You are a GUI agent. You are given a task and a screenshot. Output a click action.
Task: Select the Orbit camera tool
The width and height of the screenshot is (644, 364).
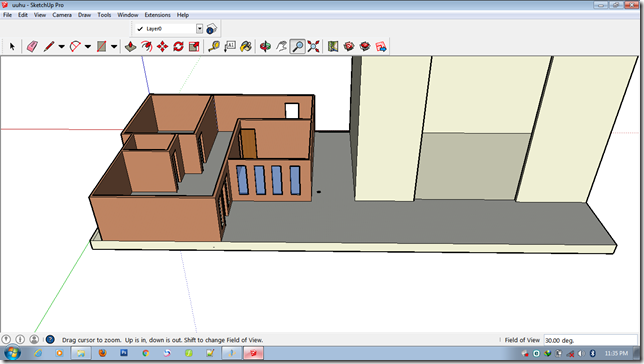pyautogui.click(x=265, y=46)
